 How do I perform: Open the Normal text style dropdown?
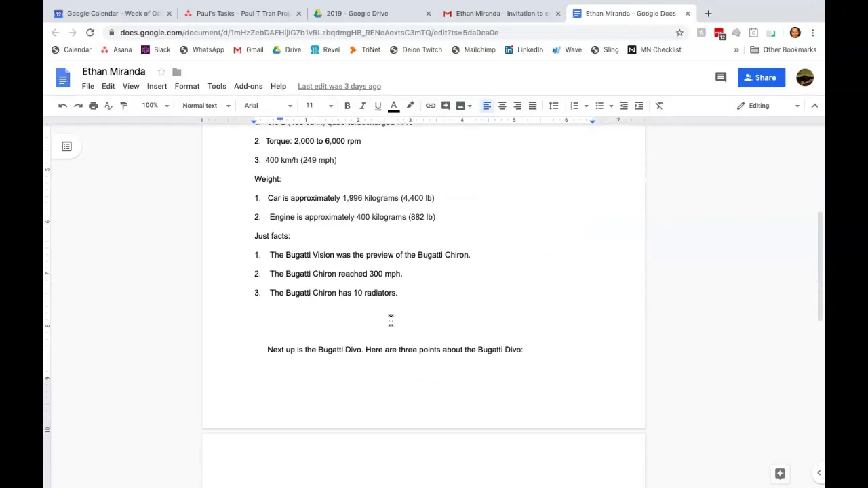pos(206,106)
